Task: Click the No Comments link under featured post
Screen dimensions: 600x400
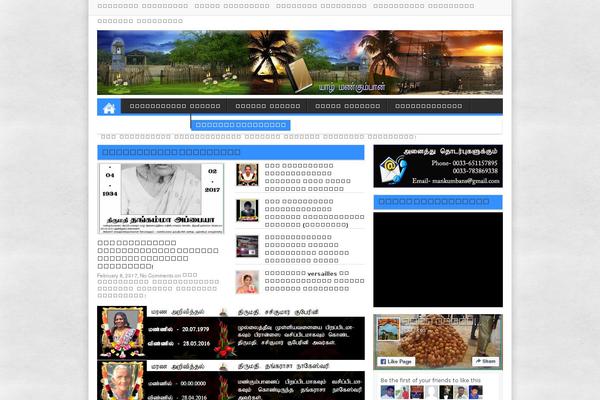Action: 157,276
